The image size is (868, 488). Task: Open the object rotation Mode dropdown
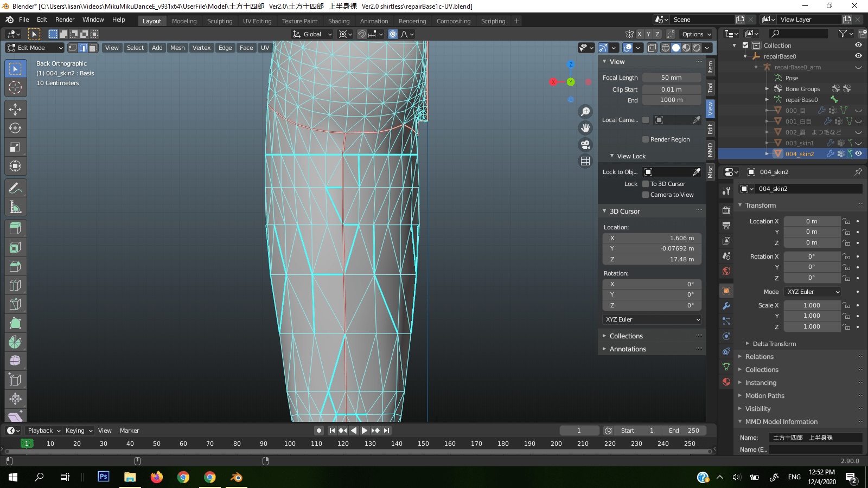pyautogui.click(x=813, y=292)
